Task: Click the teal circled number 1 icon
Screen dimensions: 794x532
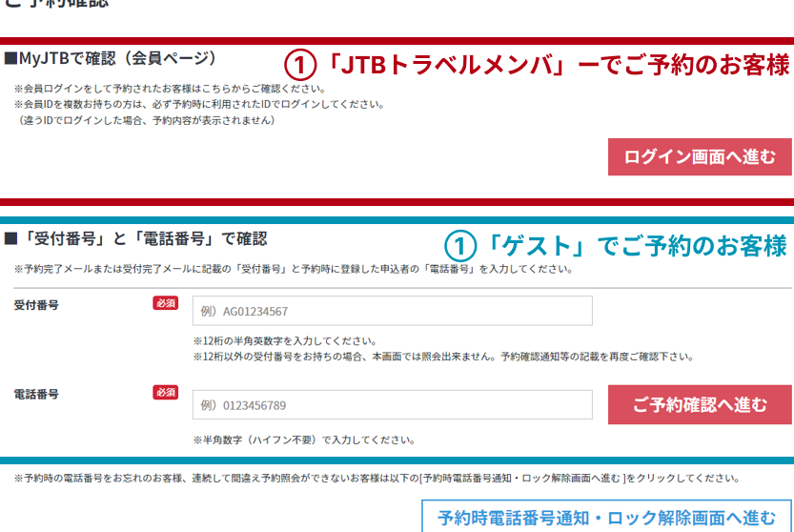Action: pyautogui.click(x=462, y=246)
